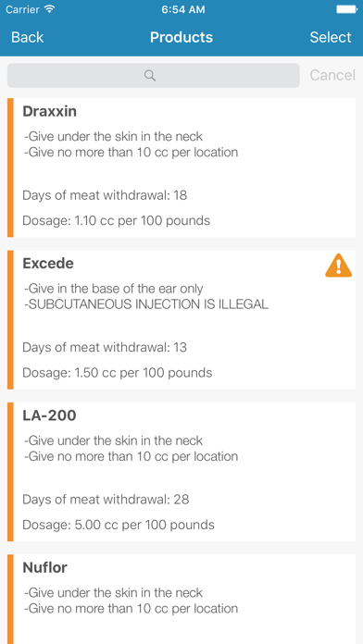Tap the battery indicator icon
The width and height of the screenshot is (363, 644).
pos(346,9)
